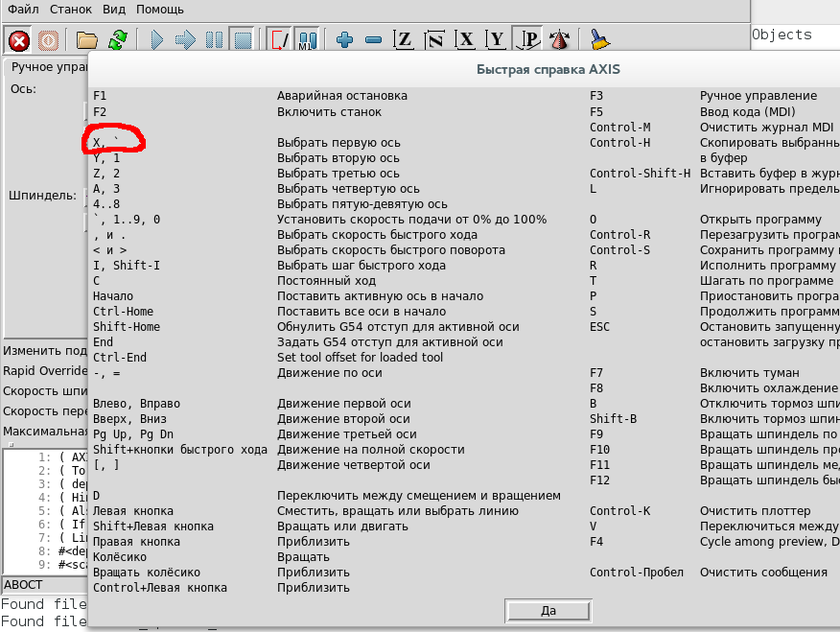Click the Быстрая справка AXIS dialog title
This screenshot has height=632, width=840.
click(548, 70)
